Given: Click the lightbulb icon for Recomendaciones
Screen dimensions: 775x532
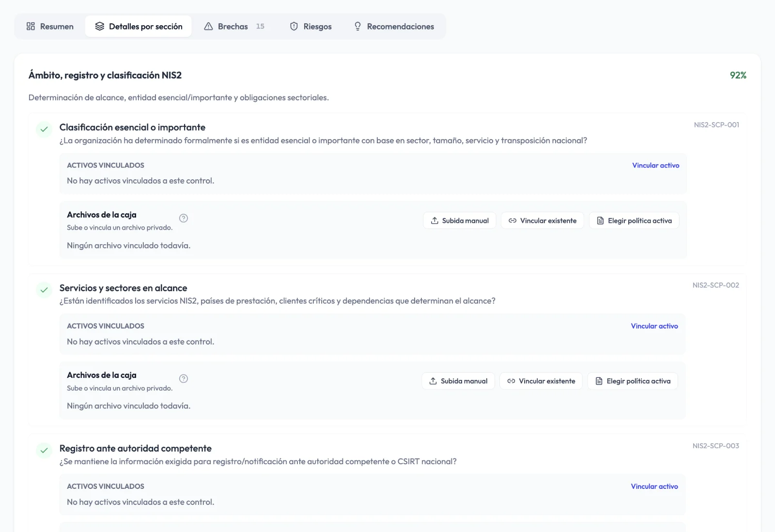Looking at the screenshot, I should pos(357,26).
